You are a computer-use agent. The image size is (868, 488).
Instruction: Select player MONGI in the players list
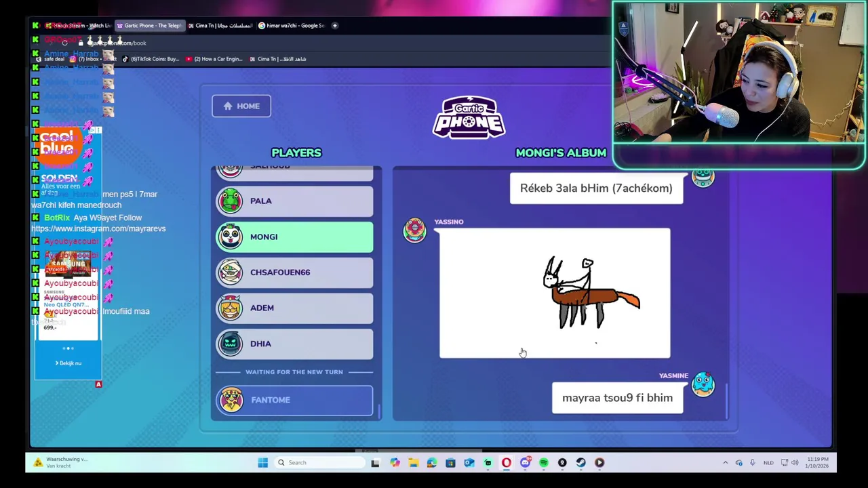click(x=294, y=237)
